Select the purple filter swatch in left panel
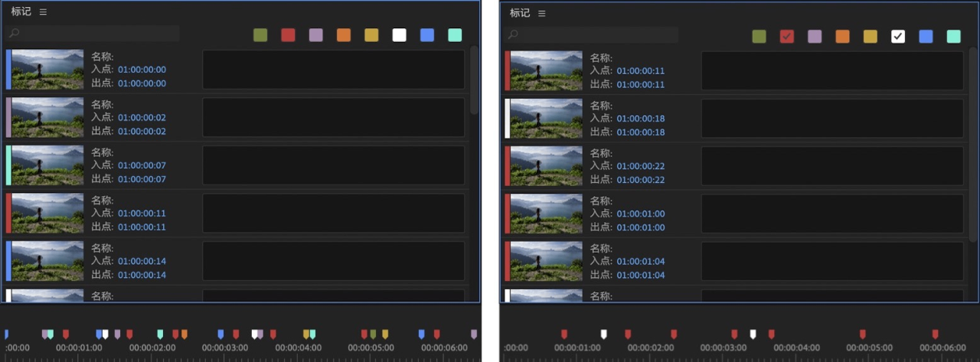980x362 pixels. point(316,35)
